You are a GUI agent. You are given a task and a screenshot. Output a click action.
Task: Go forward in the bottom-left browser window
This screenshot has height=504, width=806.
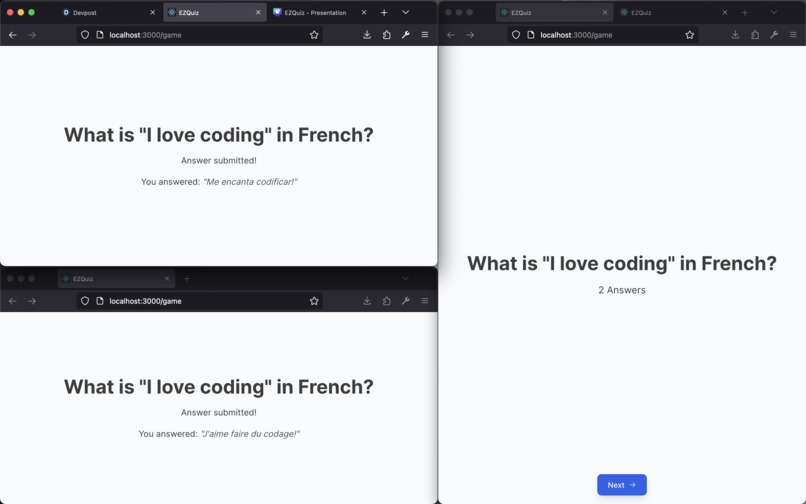pos(32,301)
